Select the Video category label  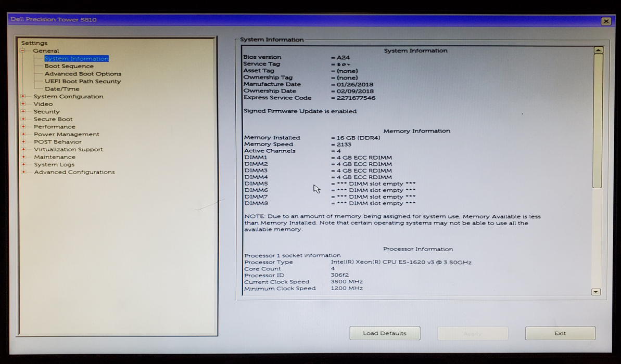(x=43, y=103)
